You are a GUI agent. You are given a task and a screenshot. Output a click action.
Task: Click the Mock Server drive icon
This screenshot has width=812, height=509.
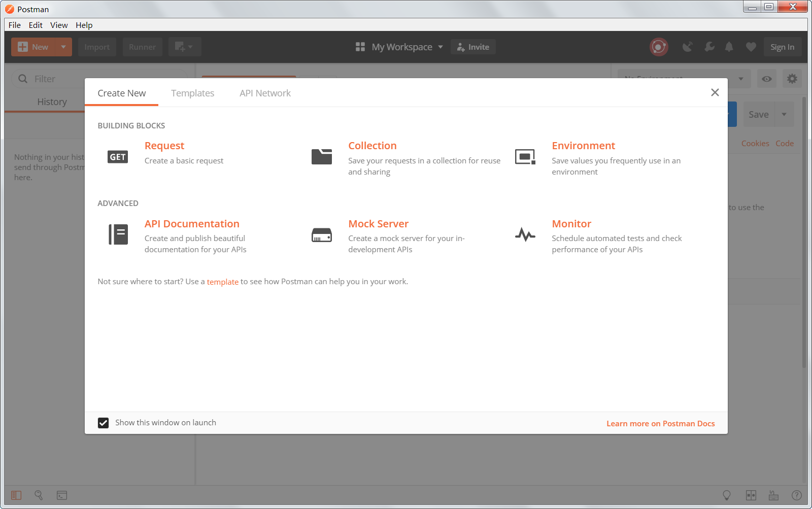point(322,235)
